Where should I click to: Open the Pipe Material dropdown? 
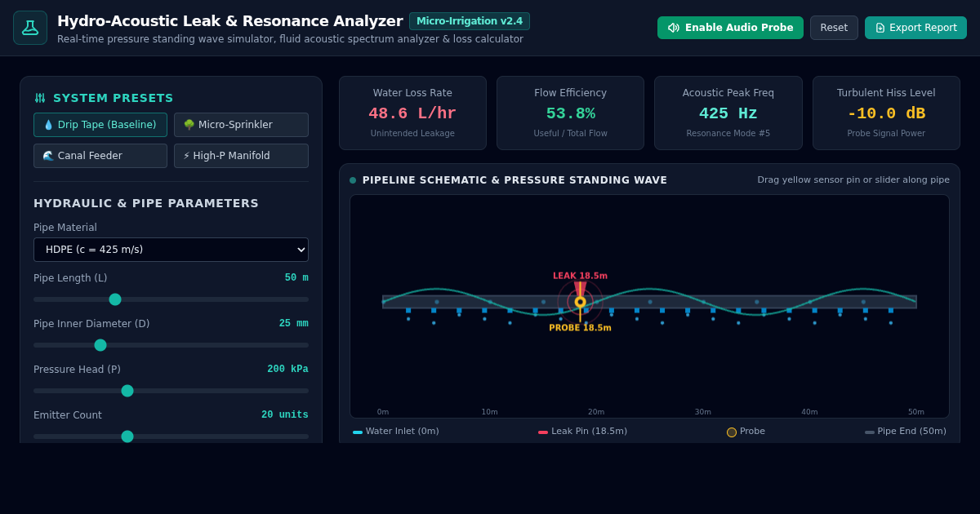click(171, 250)
